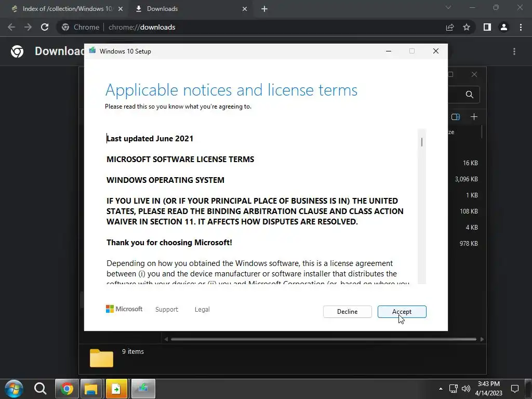This screenshot has width=532, height=399.
Task: Click the horizontal scrollbar right arrow
Action: pyautogui.click(x=482, y=339)
